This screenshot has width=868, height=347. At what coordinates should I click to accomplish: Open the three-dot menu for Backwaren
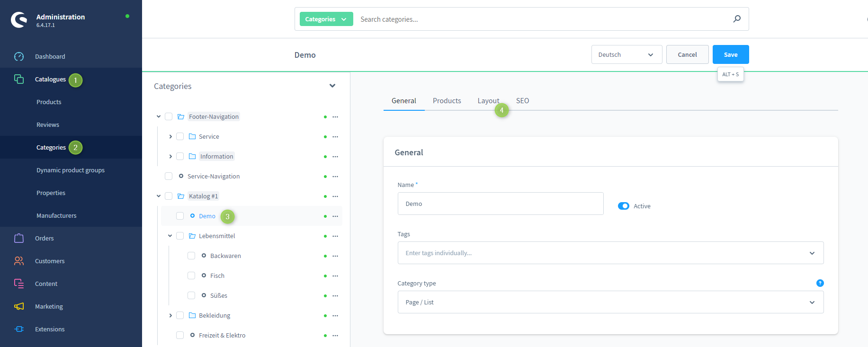tap(335, 256)
